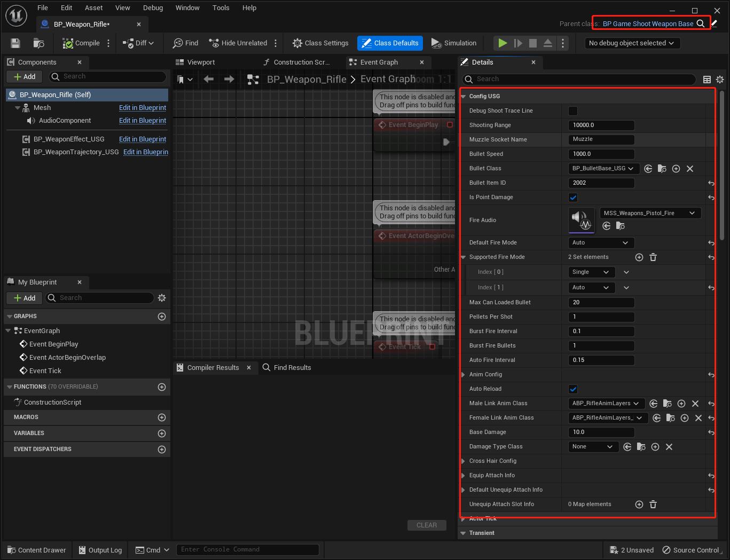Add element to Supported Fire Mode set
Image resolution: width=730 pixels, height=560 pixels.
coord(639,257)
